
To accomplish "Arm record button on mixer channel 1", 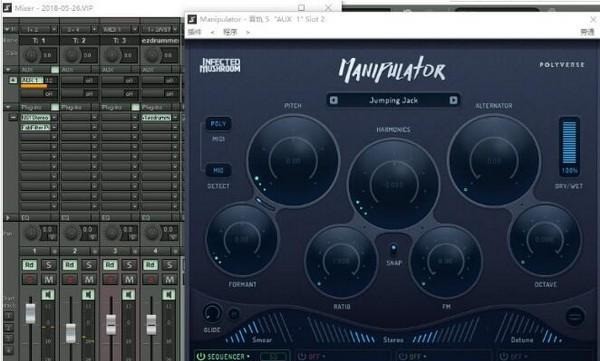I will tap(29, 279).
